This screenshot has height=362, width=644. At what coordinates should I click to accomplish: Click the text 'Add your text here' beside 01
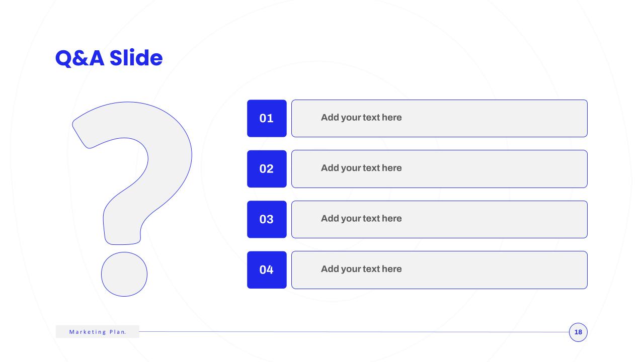tap(361, 118)
